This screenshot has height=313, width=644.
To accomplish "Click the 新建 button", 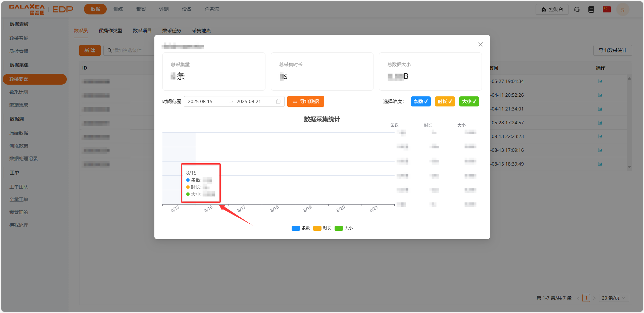I will pyautogui.click(x=90, y=50).
